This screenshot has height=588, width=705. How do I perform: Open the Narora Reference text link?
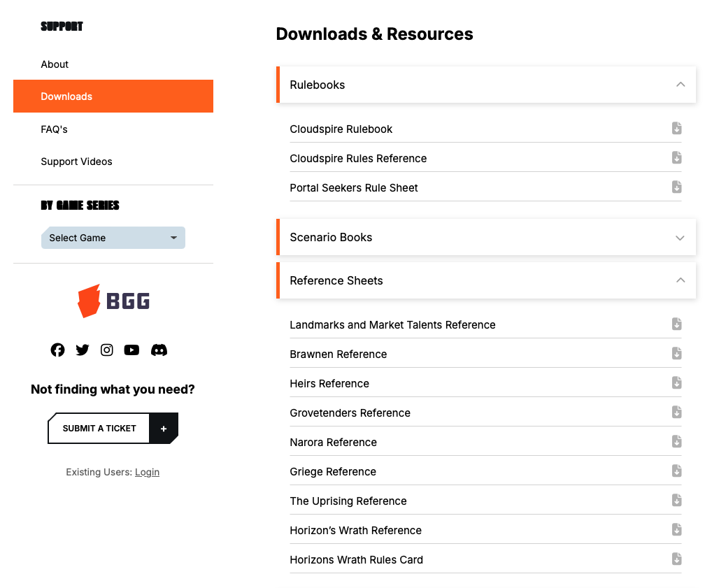pyautogui.click(x=333, y=443)
